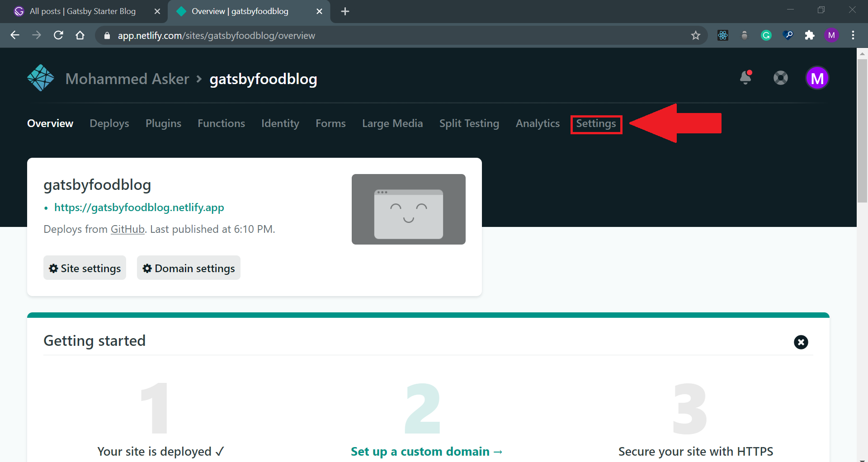Open the notifications bell
Screen dimensions: 868x462
(x=746, y=78)
